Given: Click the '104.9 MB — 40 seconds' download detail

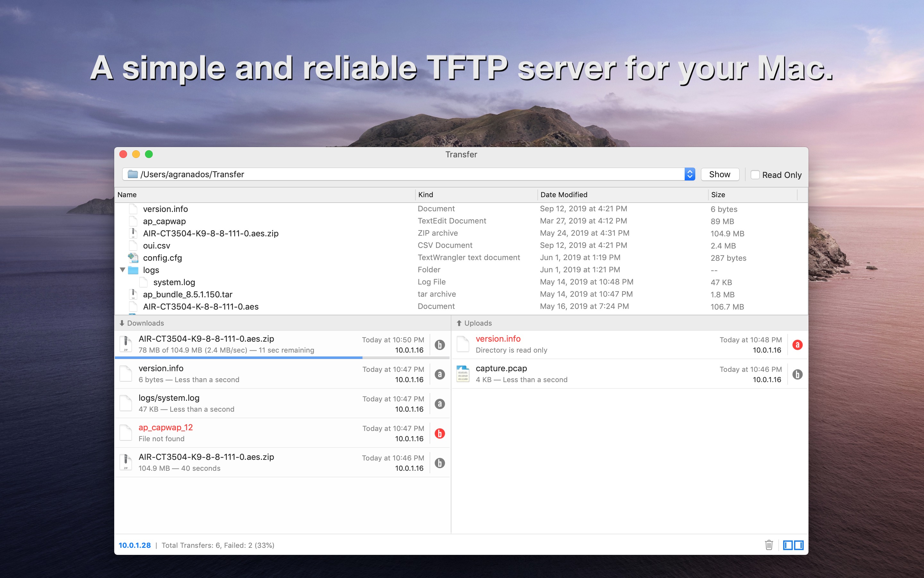Looking at the screenshot, I should [x=179, y=468].
